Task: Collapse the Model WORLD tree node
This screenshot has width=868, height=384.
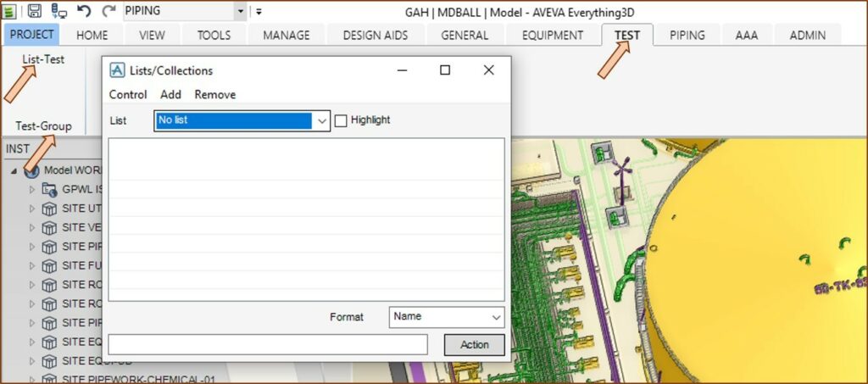Action: click(x=14, y=171)
